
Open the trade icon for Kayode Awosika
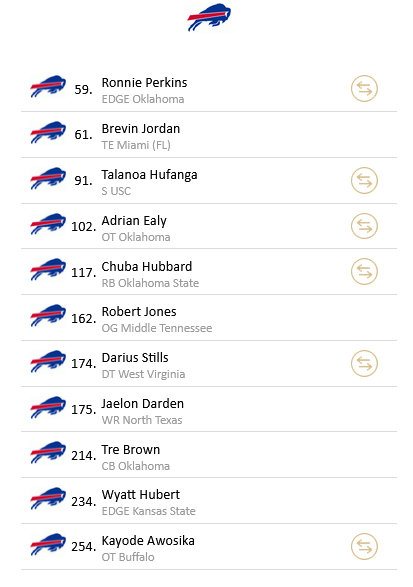(x=364, y=547)
